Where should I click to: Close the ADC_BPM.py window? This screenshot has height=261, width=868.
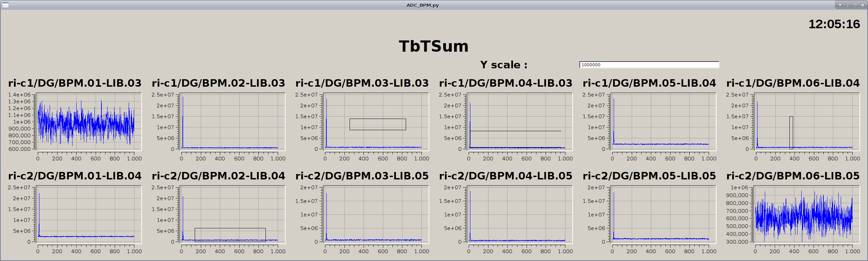coord(862,5)
